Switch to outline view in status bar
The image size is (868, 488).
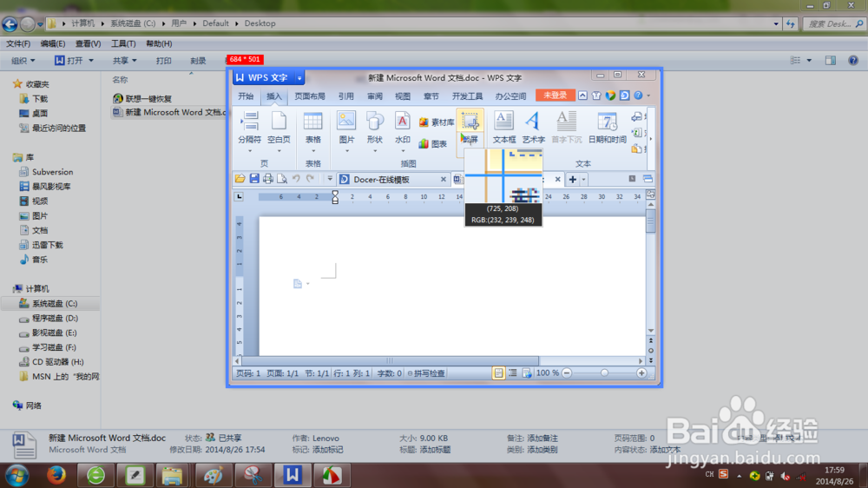coord(513,373)
